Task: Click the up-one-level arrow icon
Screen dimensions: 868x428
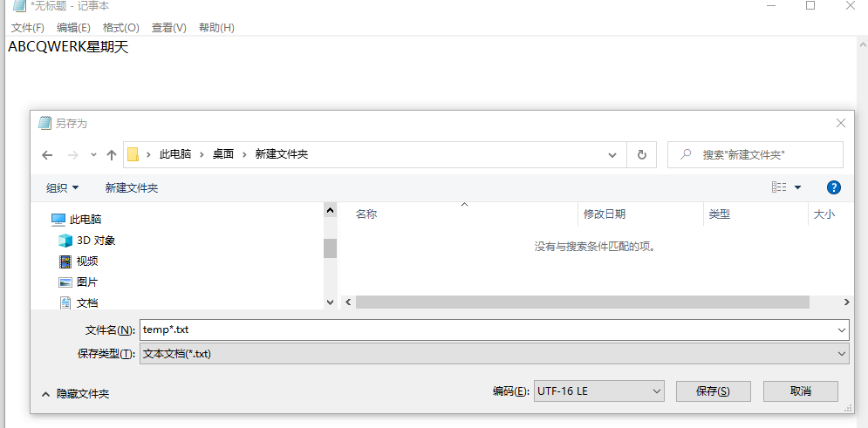Action: [x=112, y=154]
